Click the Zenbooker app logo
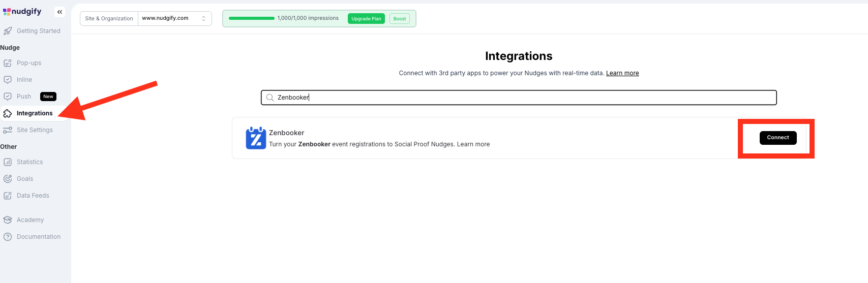 (256, 138)
